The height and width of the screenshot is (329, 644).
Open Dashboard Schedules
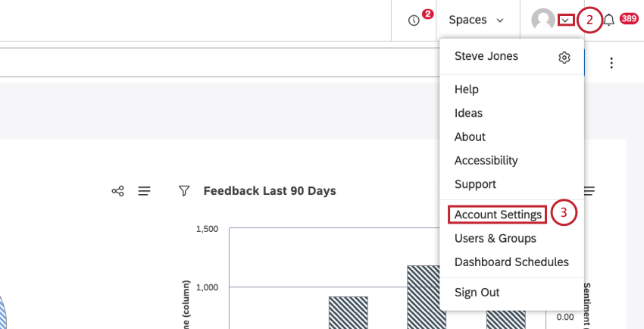pos(511,262)
